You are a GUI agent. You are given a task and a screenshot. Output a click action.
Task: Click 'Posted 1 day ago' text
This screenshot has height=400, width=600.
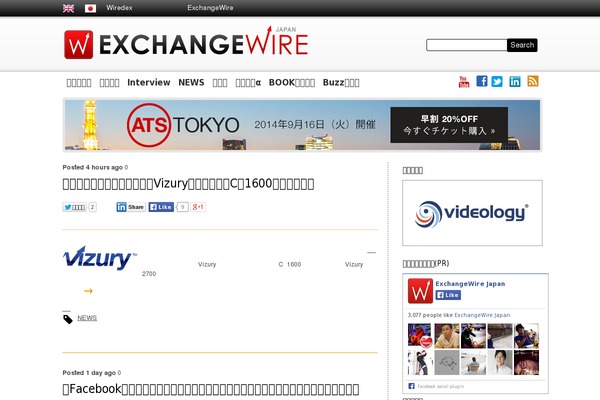[x=89, y=373]
